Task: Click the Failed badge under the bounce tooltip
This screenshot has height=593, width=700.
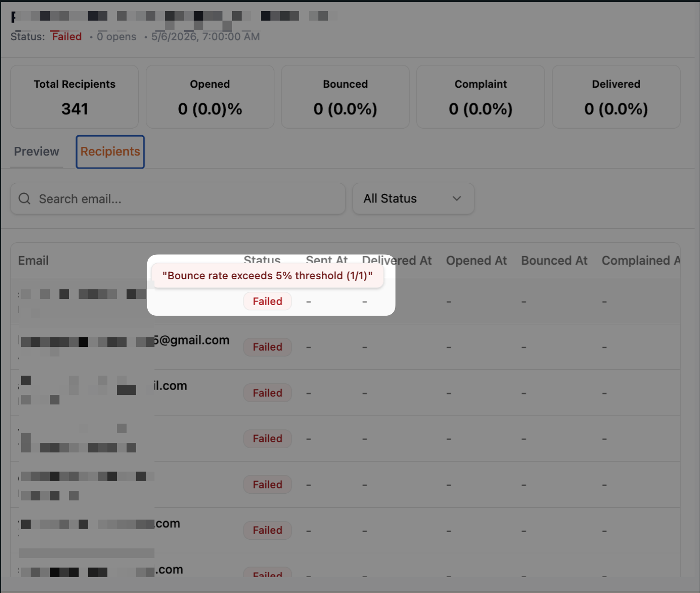Action: (268, 301)
